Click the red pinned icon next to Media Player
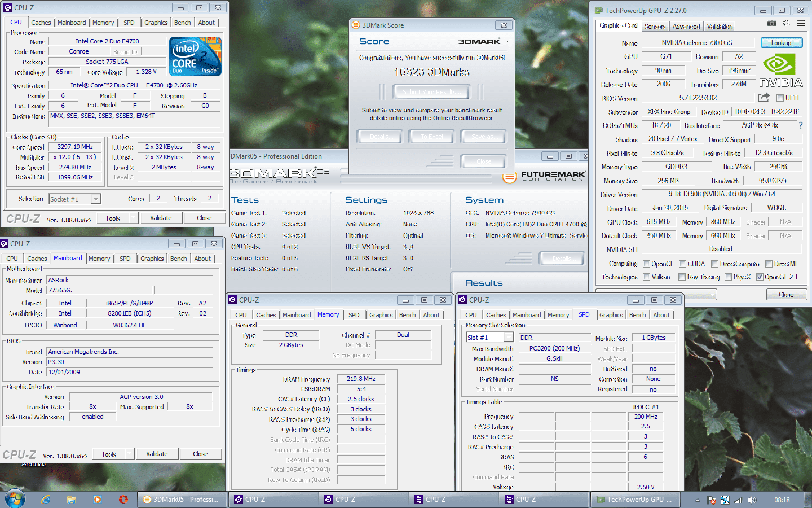Image resolution: width=812 pixels, height=508 pixels. click(x=123, y=500)
